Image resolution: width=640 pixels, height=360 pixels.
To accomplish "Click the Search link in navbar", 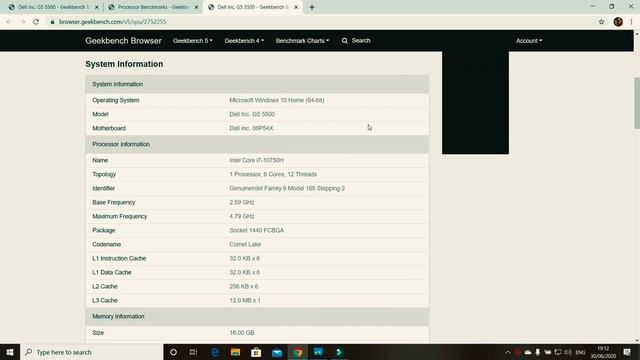I will 356,41.
